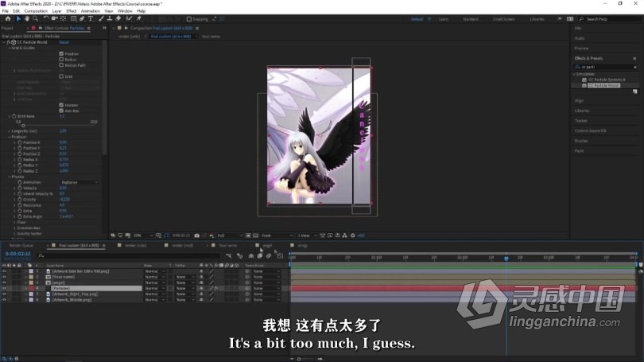
Task: Expand the Floor group
Action: 15,222
